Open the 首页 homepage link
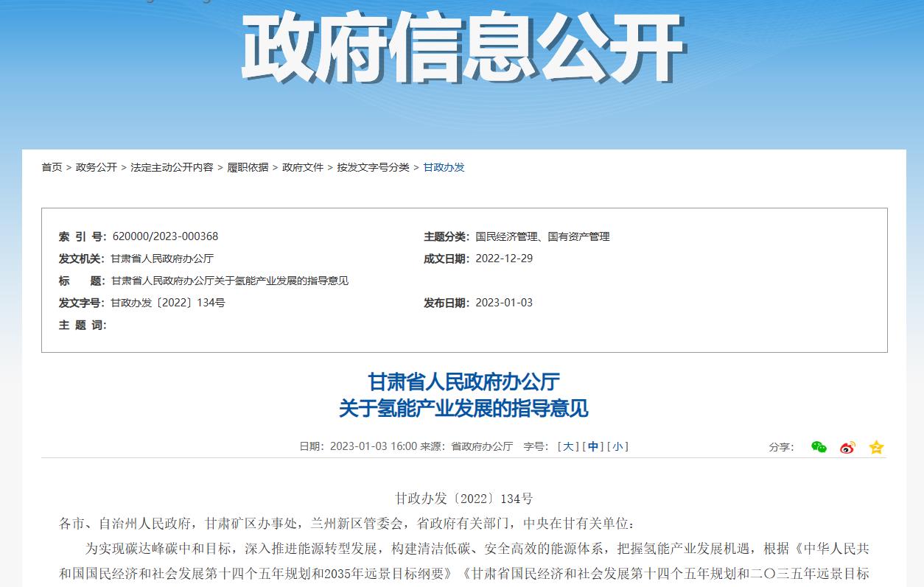924x587 pixels. (51, 167)
